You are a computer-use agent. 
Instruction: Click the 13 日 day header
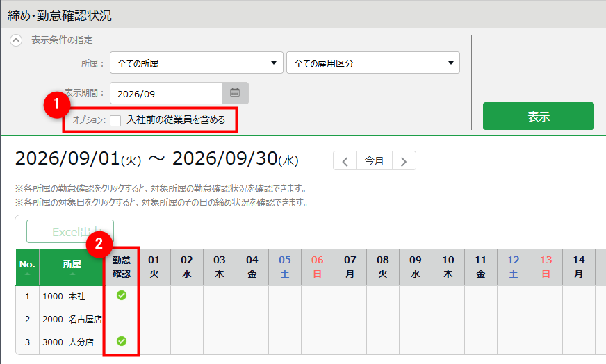coord(546,267)
